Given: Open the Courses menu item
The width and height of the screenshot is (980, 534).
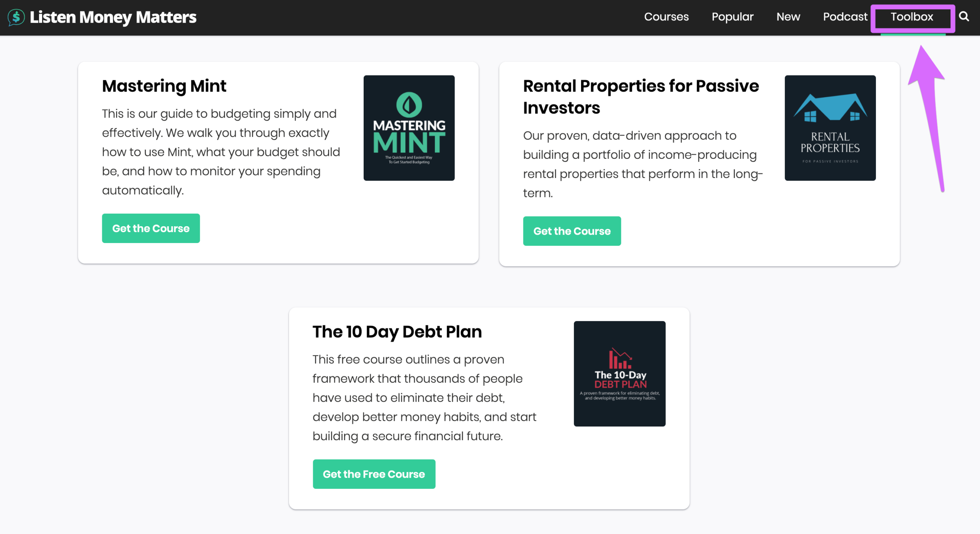Looking at the screenshot, I should coord(666,17).
